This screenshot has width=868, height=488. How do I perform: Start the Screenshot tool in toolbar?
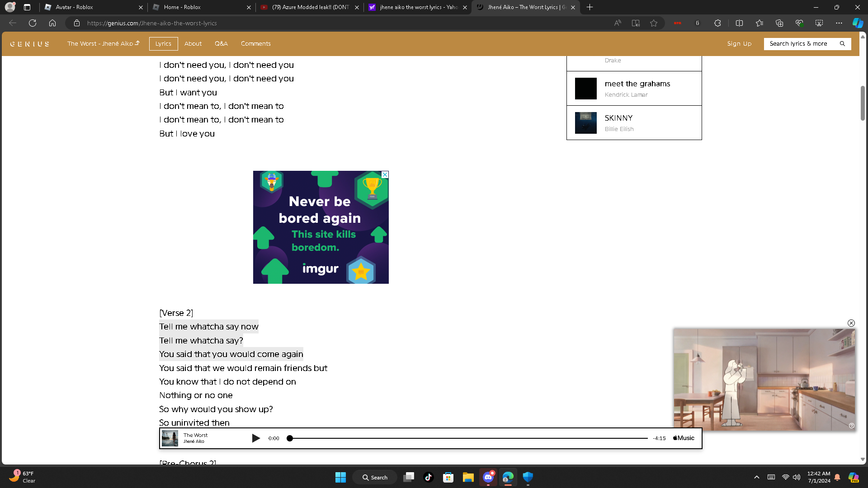pyautogui.click(x=819, y=23)
